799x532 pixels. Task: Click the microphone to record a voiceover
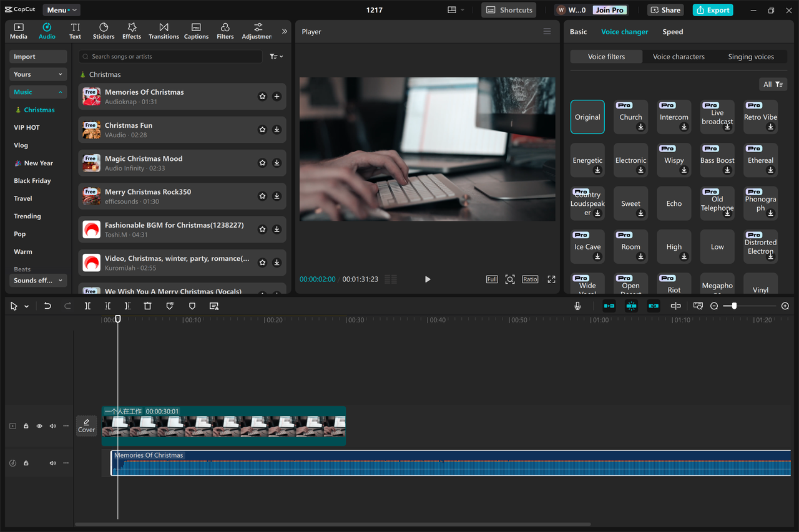[x=577, y=306]
